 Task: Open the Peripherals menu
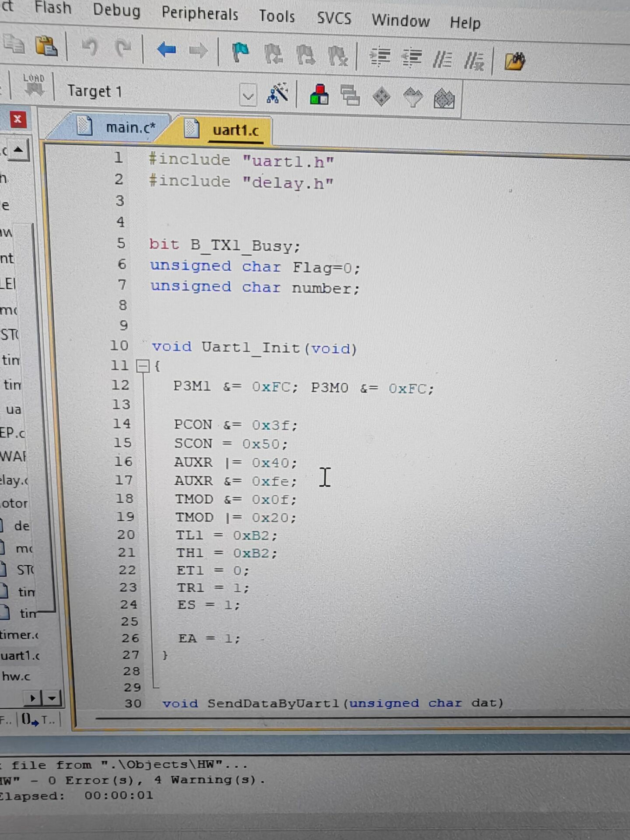coord(200,14)
